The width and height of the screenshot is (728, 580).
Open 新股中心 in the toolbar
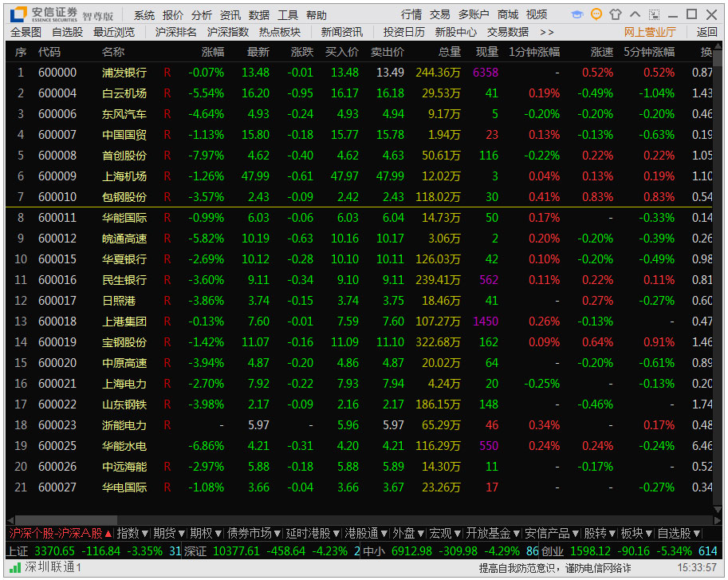(x=456, y=32)
